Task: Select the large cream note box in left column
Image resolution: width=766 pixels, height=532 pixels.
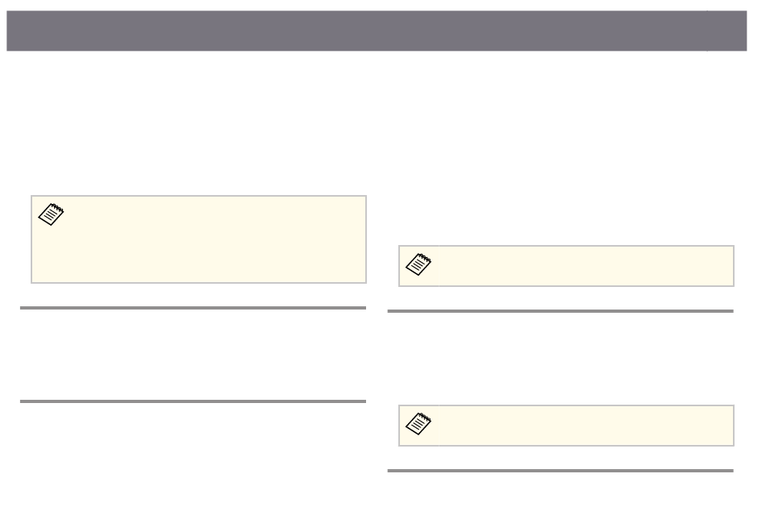Action: [x=199, y=239]
